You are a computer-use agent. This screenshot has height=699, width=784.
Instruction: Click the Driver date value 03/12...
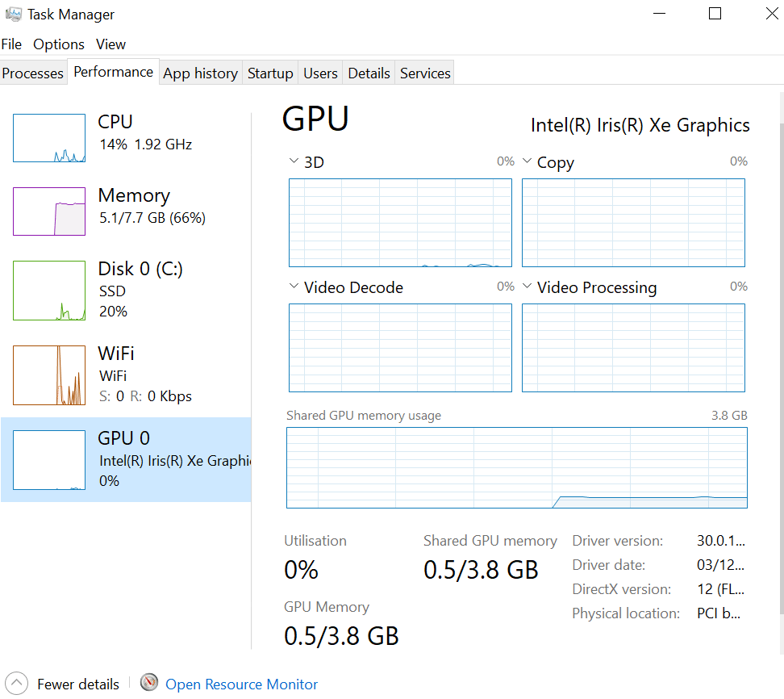720,565
